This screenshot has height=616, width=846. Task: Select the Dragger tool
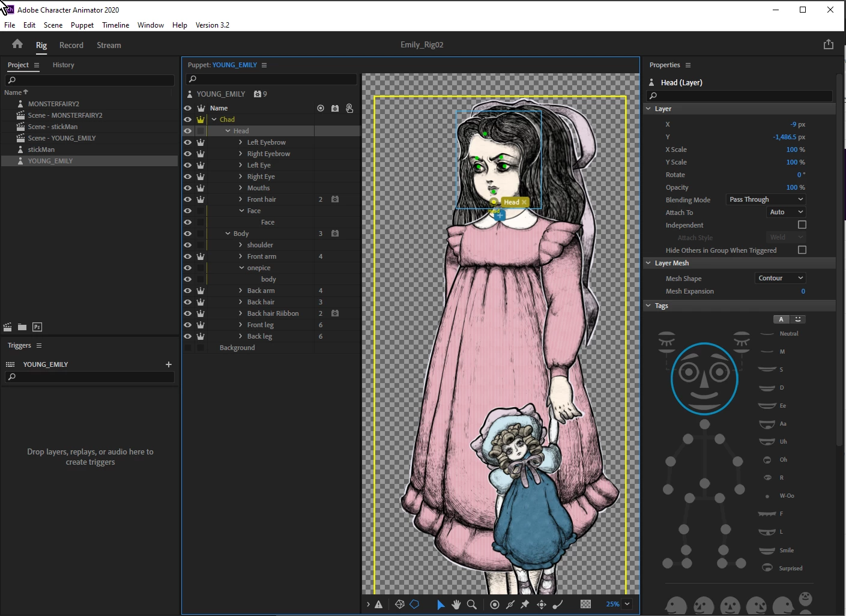pos(542,605)
